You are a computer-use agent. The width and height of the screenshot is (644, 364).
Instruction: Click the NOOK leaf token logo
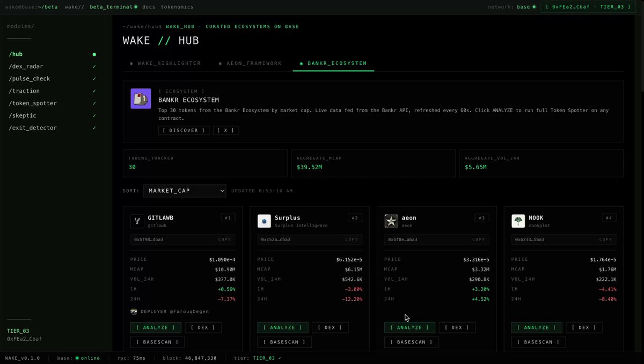(x=518, y=221)
